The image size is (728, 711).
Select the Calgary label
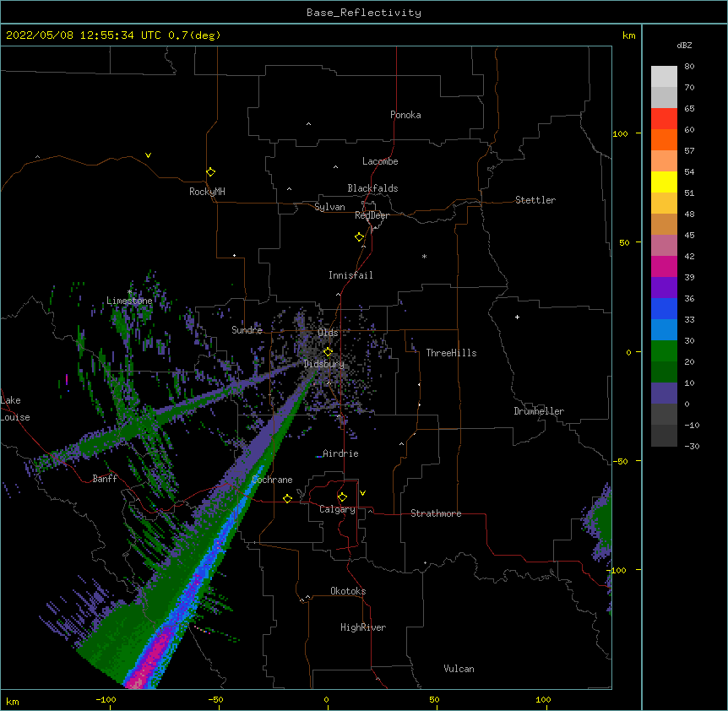click(337, 509)
